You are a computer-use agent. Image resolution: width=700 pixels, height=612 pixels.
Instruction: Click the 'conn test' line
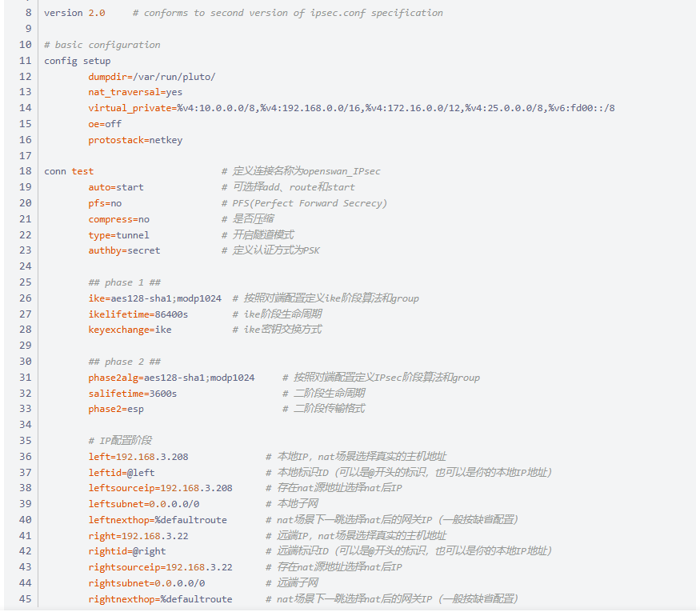pyautogui.click(x=69, y=171)
